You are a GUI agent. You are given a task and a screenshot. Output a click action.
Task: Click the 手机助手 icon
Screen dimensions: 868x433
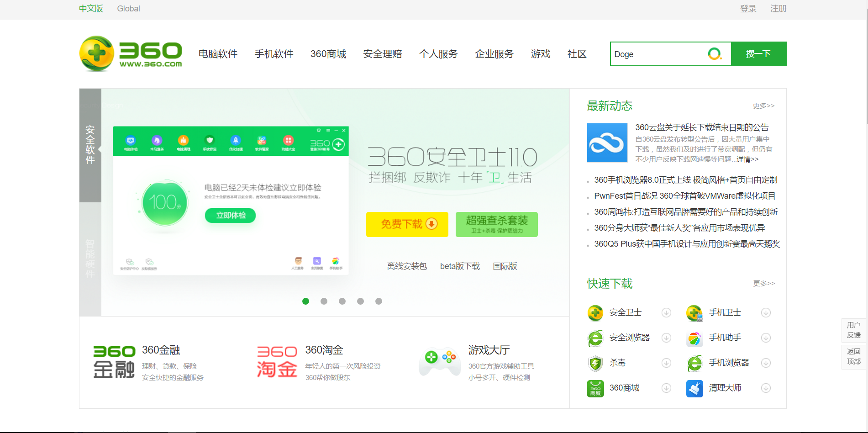694,338
